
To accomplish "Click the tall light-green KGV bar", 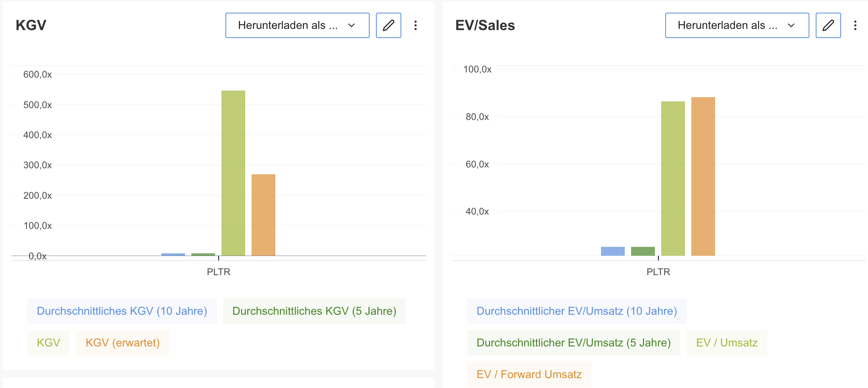I will coord(233,173).
